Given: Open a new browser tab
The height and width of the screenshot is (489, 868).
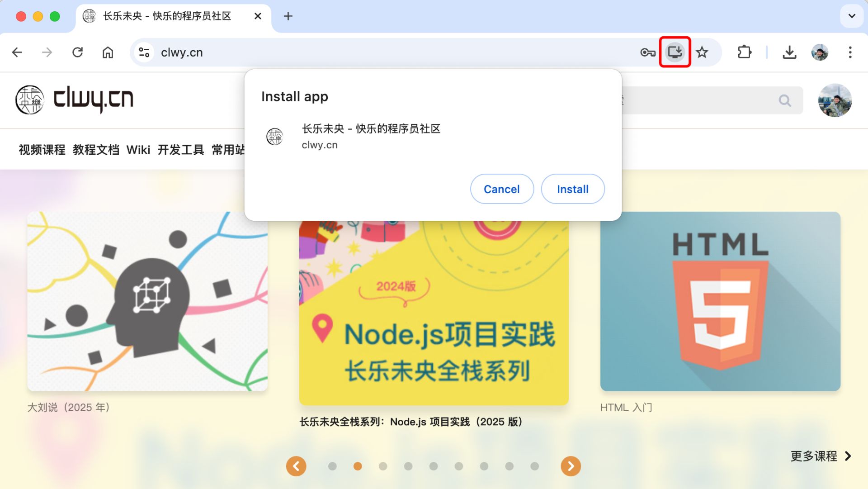Looking at the screenshot, I should click(x=288, y=16).
